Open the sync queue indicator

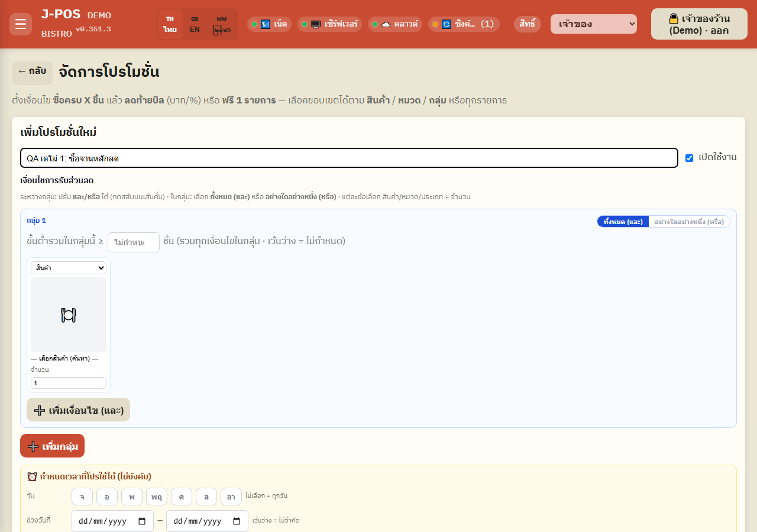click(x=464, y=24)
